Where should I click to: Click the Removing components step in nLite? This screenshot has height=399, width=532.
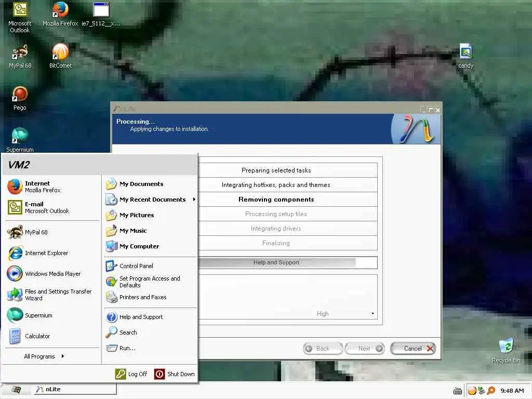276,199
